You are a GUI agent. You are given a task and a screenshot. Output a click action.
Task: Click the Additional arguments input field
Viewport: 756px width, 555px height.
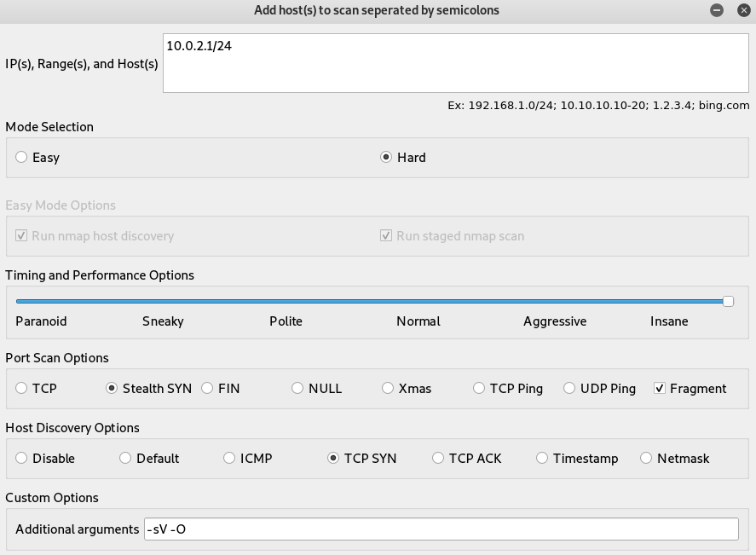pyautogui.click(x=441, y=529)
